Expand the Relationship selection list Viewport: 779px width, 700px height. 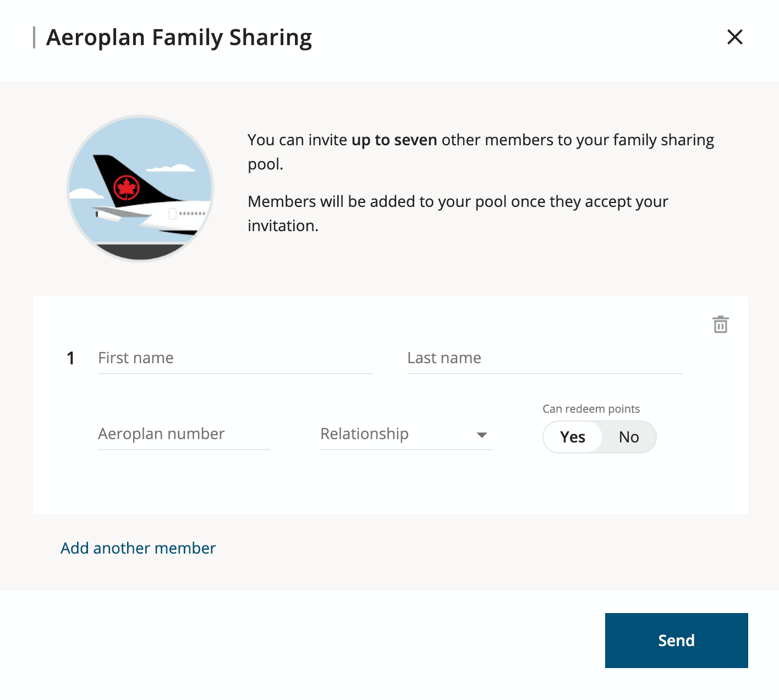tap(405, 435)
